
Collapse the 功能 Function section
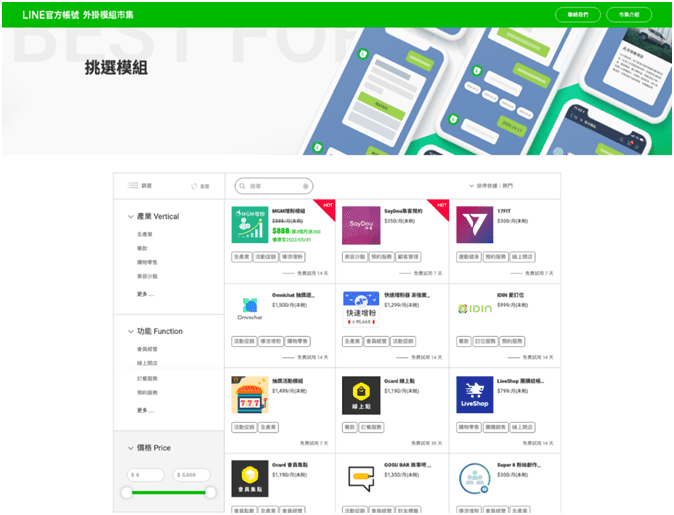click(131, 331)
